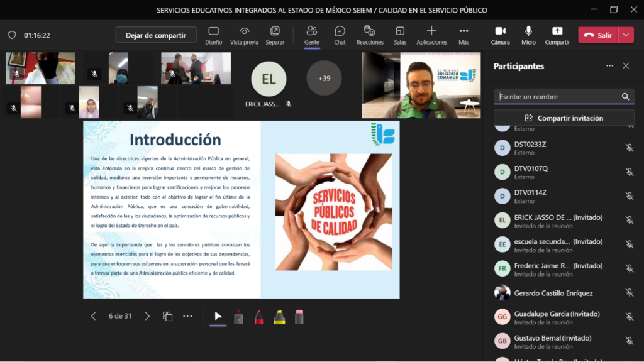The image size is (644, 362).
Task: Pick the pink eraser tool
Action: (299, 317)
